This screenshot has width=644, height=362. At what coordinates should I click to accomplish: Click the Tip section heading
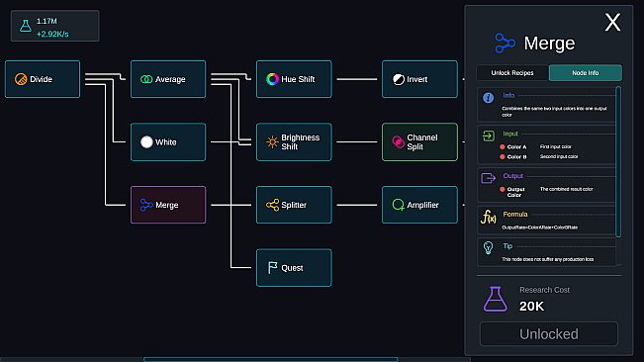pos(507,246)
